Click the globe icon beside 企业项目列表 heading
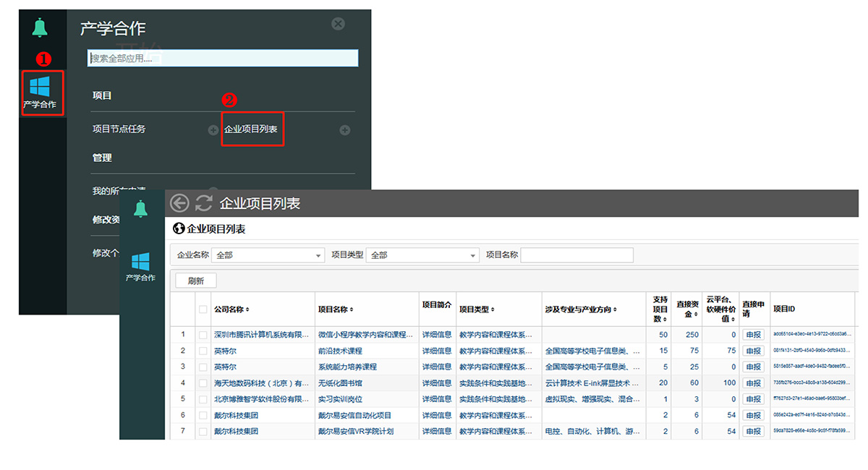 [x=179, y=229]
